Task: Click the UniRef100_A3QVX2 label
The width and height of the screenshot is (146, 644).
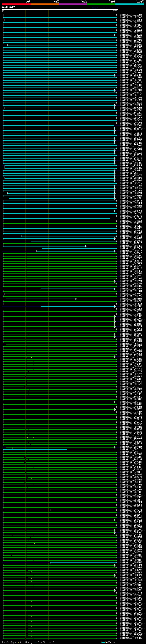Action: point(131,590)
